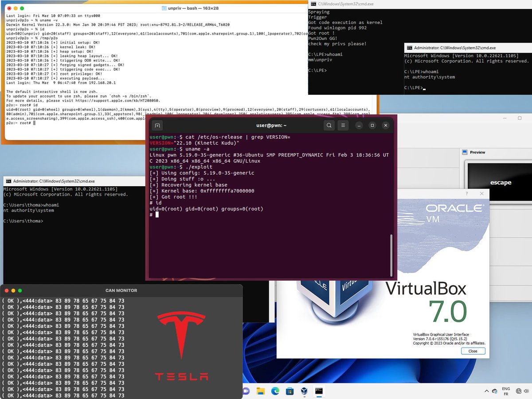This screenshot has width=532, height=399.
Task: Click 'nt authority\system' in C:\Users\thoma window
Action: point(28,211)
